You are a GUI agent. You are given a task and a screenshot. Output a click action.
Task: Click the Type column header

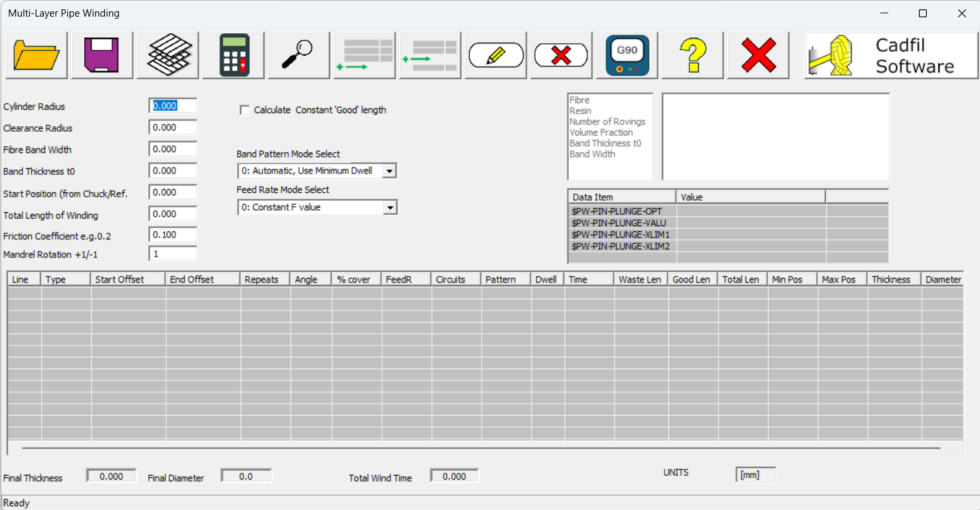tap(66, 279)
